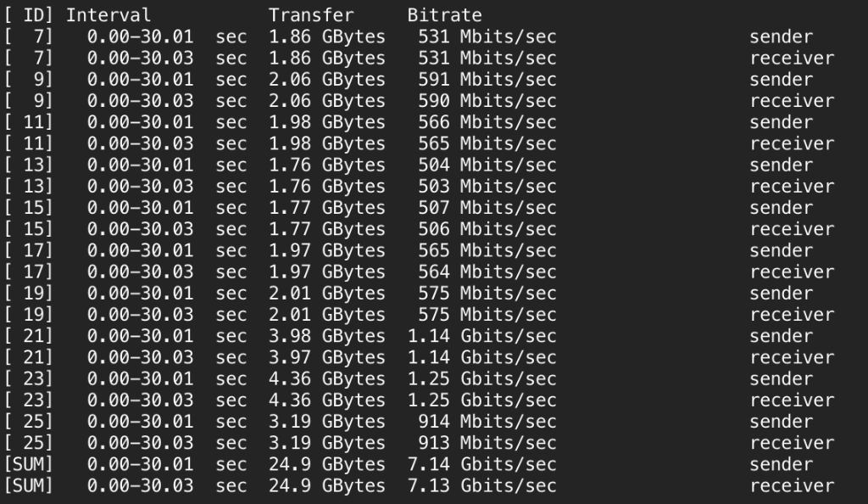Click the 590 Mbits/sec bitrate value

coord(487,101)
